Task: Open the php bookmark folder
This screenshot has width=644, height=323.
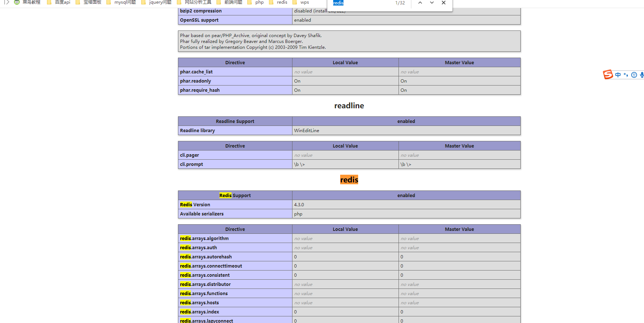Action: tap(256, 2)
